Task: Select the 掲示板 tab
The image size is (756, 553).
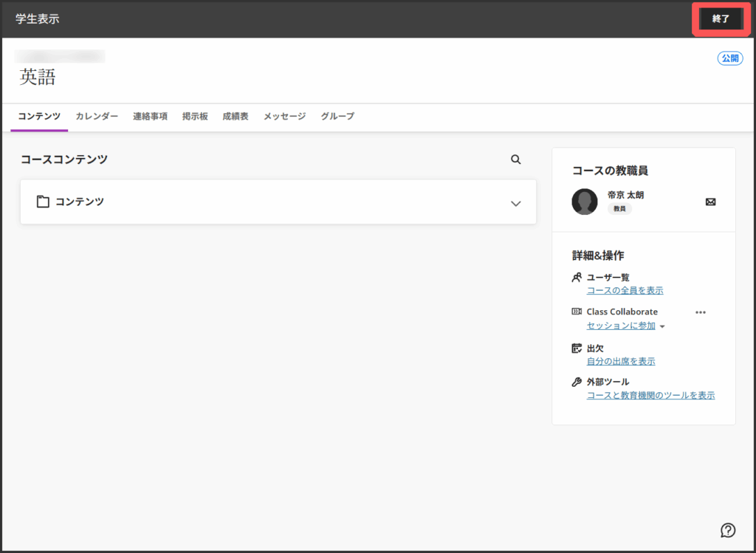Action: pyautogui.click(x=195, y=117)
